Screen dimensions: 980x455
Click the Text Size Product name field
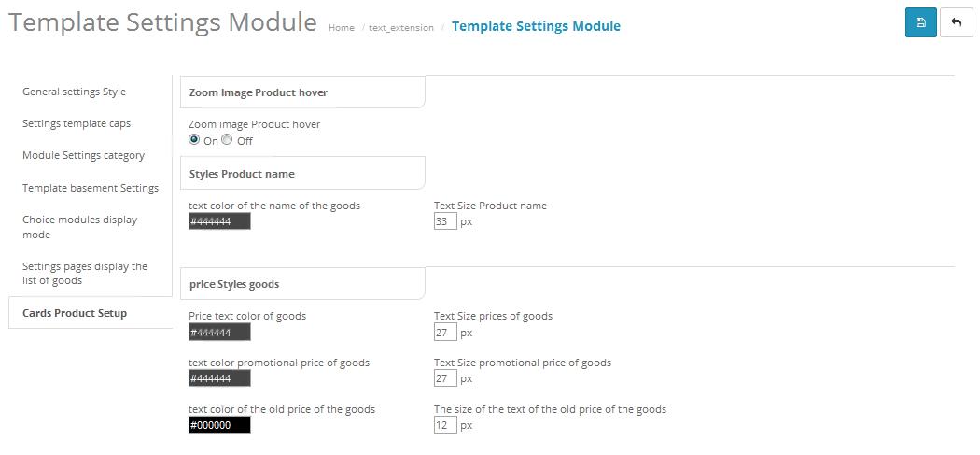click(x=445, y=221)
